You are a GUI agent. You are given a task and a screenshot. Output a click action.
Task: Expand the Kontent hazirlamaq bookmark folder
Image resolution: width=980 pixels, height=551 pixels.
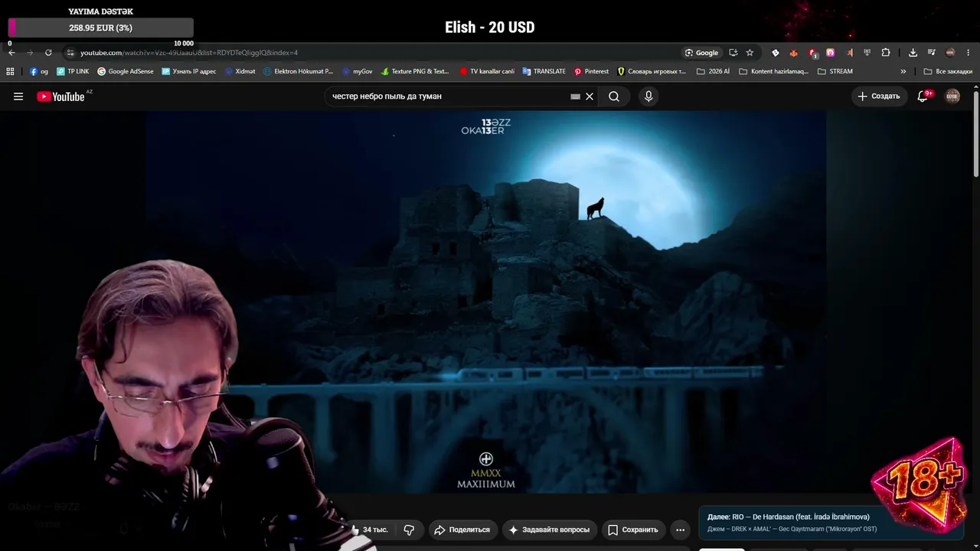pyautogui.click(x=774, y=71)
